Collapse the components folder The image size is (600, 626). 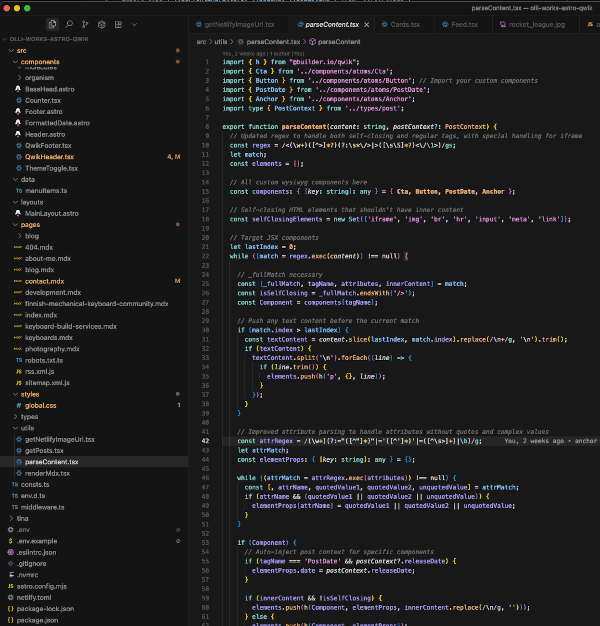click(x=40, y=62)
